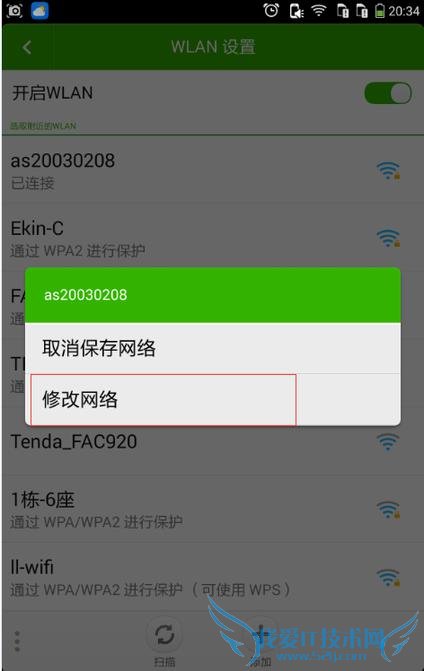The image size is (424, 671).
Task: Tap the screenshot notification icon
Action: [15, 10]
